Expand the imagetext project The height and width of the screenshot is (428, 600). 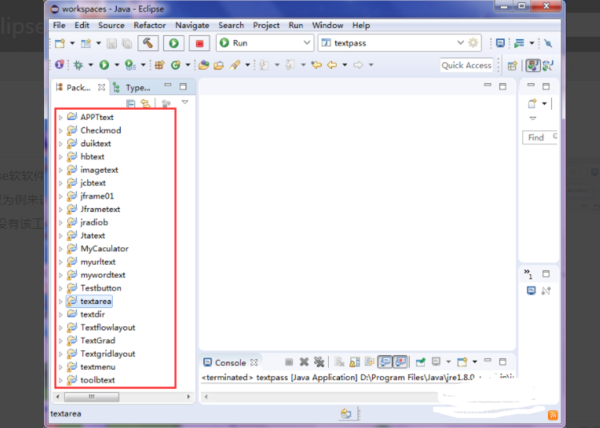(60, 170)
